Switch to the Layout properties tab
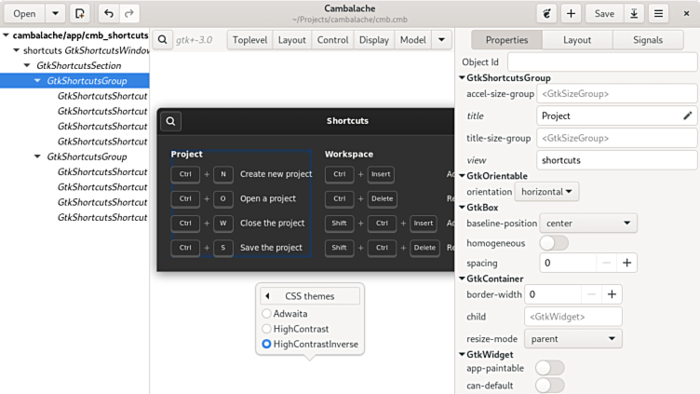Screen dimensions: 700x394 tap(577, 40)
